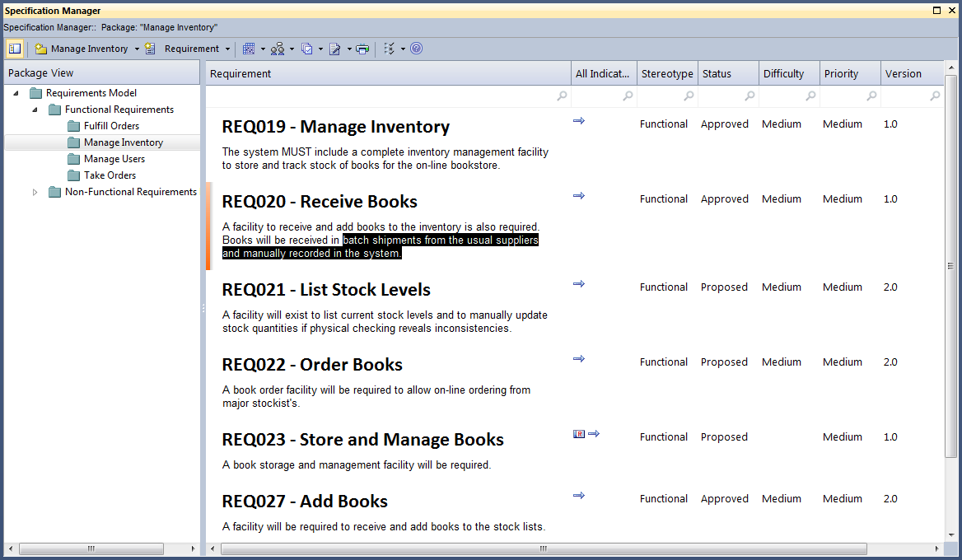Toggle the Package View panel icon
This screenshot has width=962, height=560.
(x=14, y=49)
